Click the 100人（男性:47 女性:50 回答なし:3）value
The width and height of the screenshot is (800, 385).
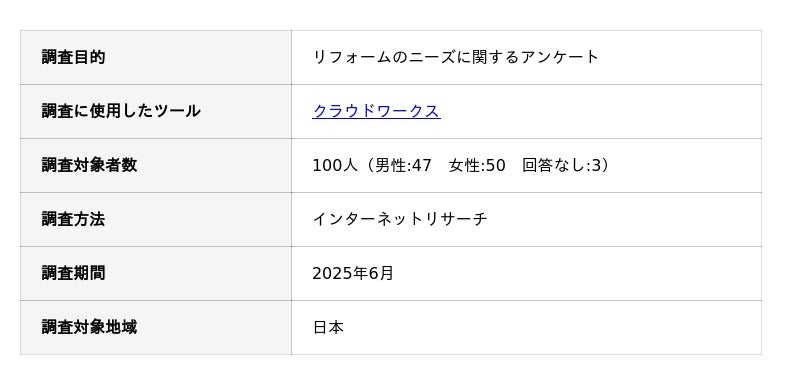pos(461,165)
